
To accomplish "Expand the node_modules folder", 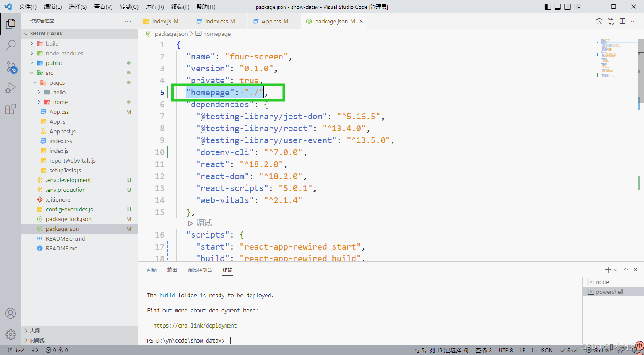I will coord(80,53).
